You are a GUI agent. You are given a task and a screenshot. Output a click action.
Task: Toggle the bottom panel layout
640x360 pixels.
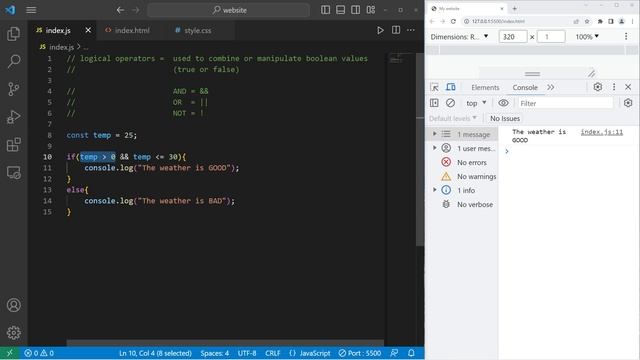[340, 10]
